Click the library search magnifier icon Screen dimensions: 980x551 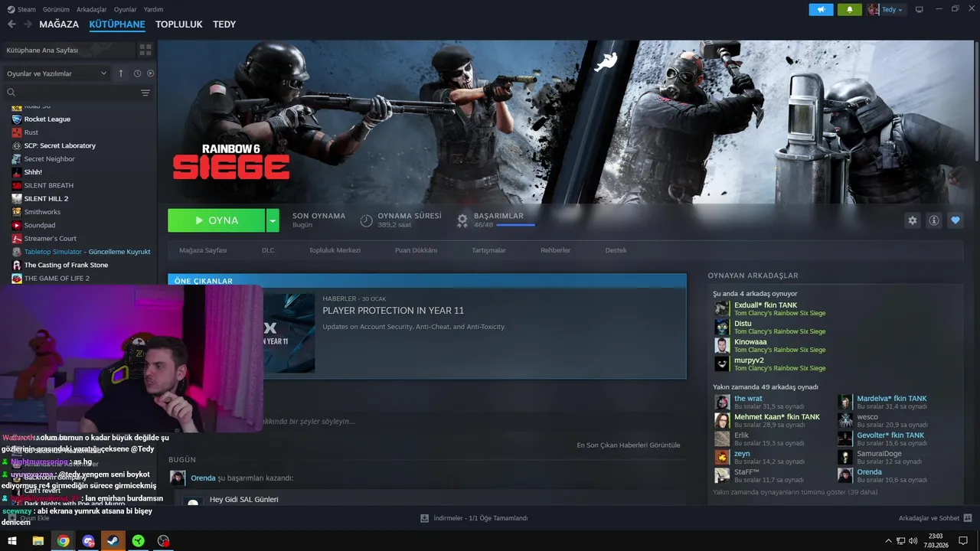(11, 93)
